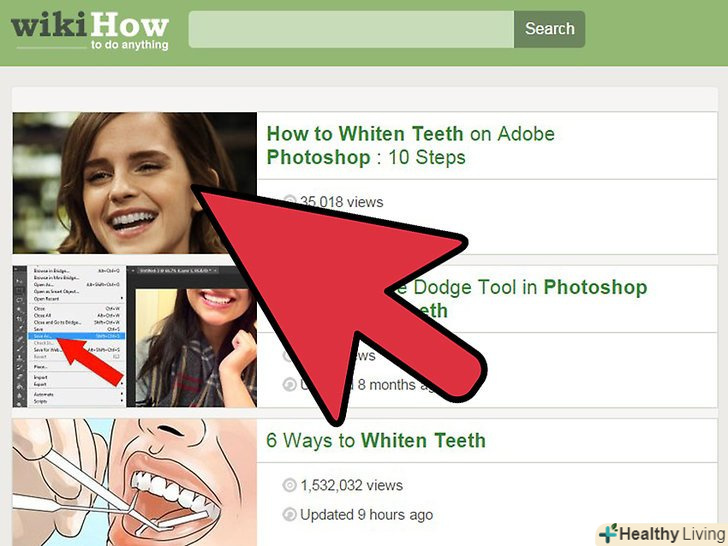
Task: Click thumbnail of smiling woman for Photoshop article
Action: tap(134, 183)
